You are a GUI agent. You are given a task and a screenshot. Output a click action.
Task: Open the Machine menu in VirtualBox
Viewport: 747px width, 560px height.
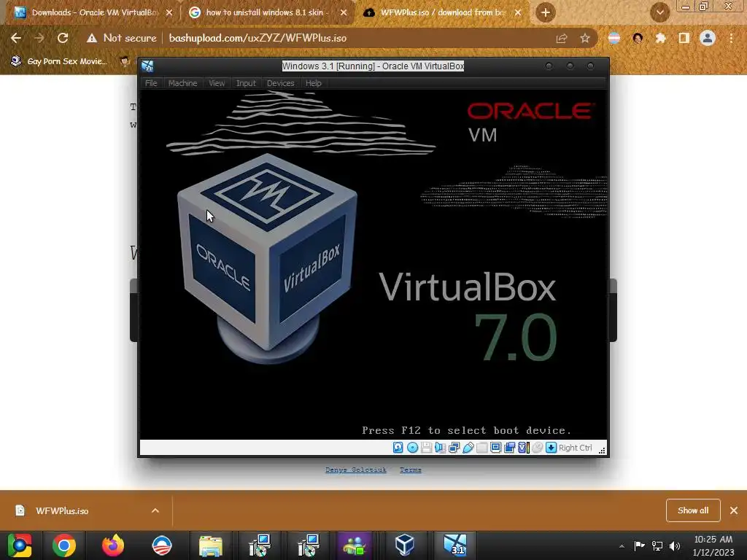182,83
